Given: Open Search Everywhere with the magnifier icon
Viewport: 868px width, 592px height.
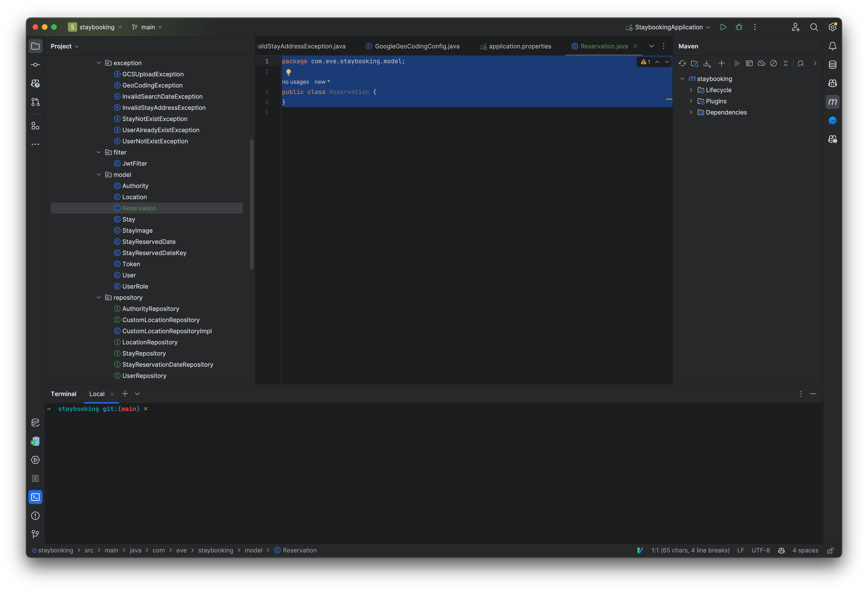Looking at the screenshot, I should click(x=814, y=27).
